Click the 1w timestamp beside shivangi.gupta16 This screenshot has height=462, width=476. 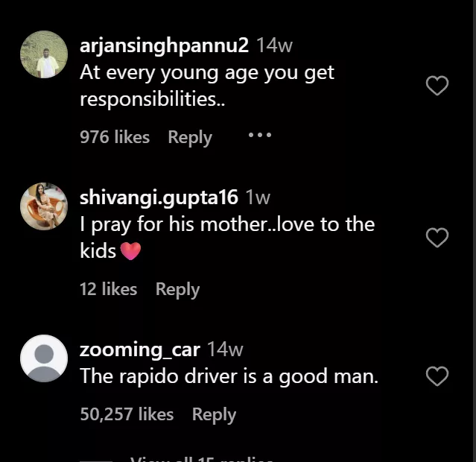(x=258, y=197)
